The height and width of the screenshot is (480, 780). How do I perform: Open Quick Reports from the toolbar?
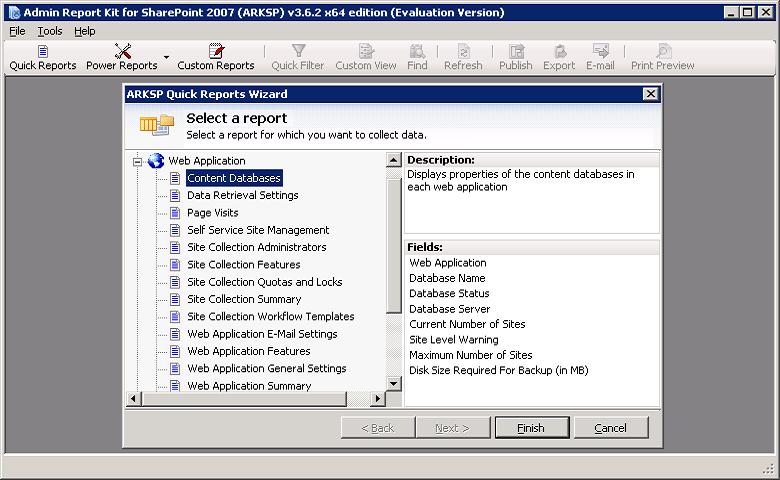pyautogui.click(x=43, y=58)
